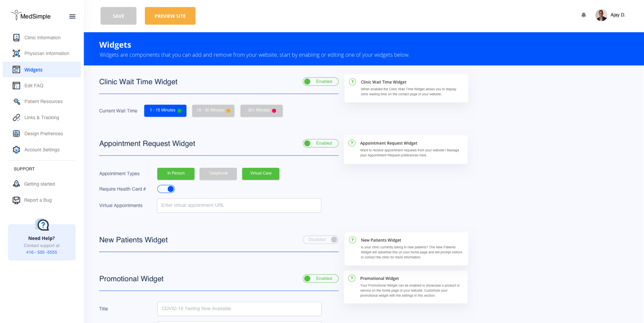Click the virtual appointment URL field
The image size is (644, 323).
point(239,206)
